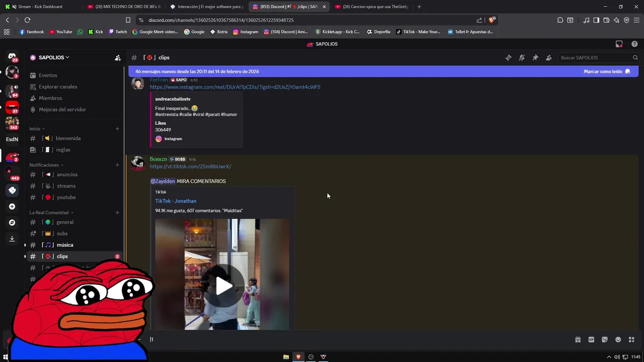This screenshot has width=644, height=362.
Task: Go to the general channel
Action: (x=74, y=222)
